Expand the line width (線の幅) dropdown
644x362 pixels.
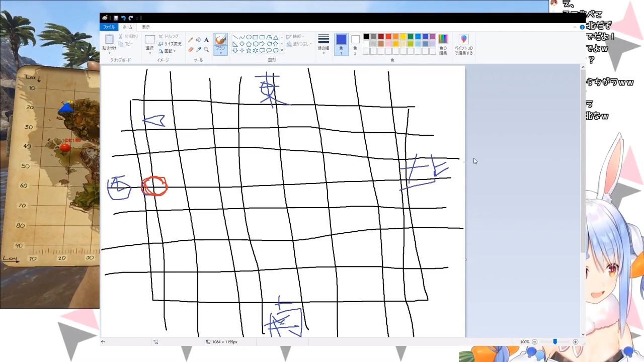pos(324,44)
